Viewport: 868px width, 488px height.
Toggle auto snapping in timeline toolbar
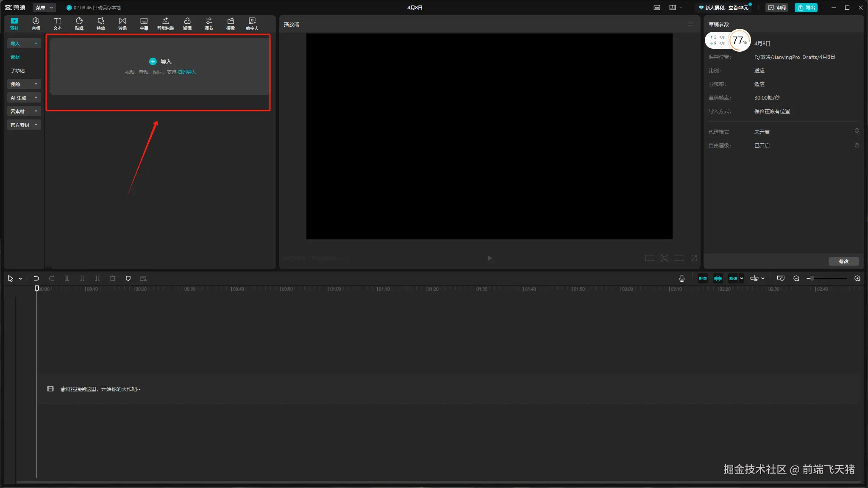pyautogui.click(x=718, y=278)
